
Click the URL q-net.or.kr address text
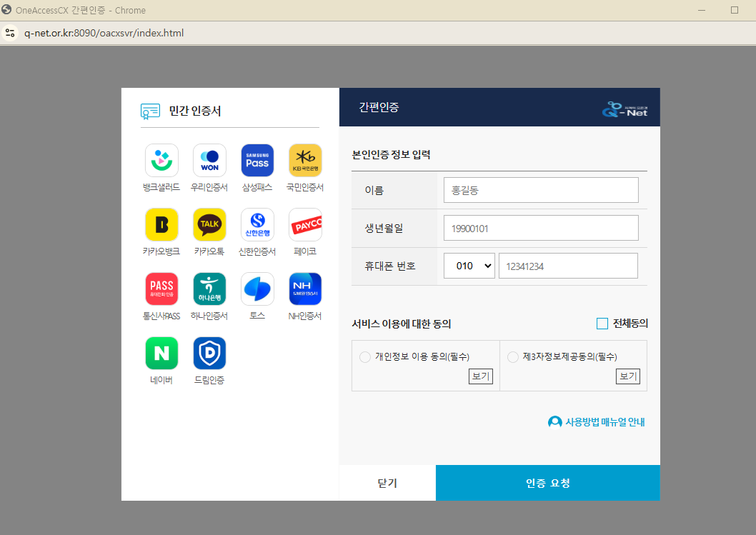click(104, 34)
